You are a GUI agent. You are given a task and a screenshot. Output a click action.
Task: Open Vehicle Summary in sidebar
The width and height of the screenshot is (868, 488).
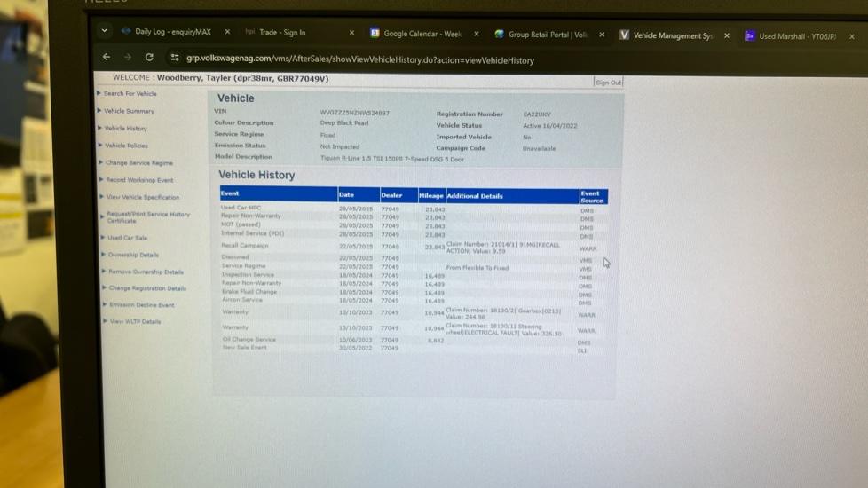tap(129, 111)
